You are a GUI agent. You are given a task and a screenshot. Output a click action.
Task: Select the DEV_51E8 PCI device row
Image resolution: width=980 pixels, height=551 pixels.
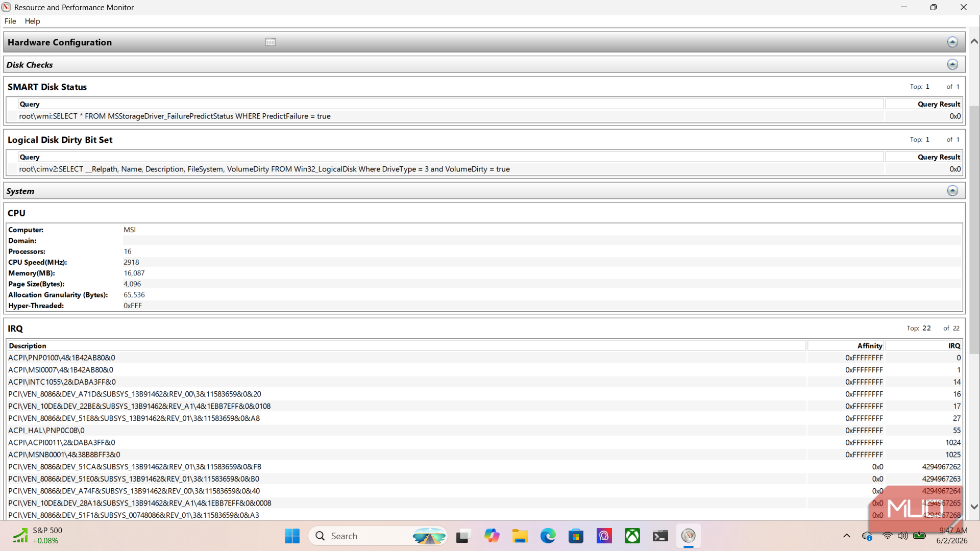click(484, 418)
